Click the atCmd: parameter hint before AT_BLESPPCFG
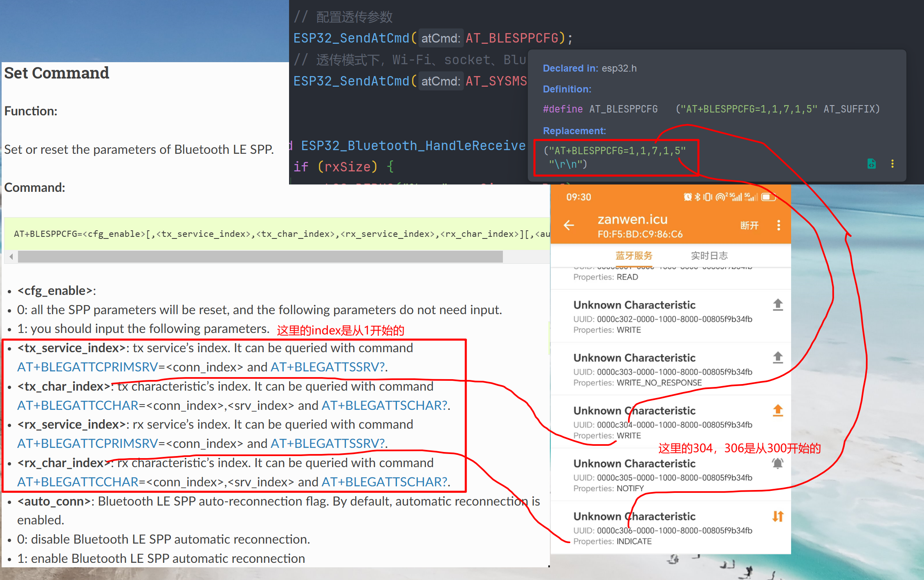Image resolution: width=924 pixels, height=580 pixels. coord(441,38)
